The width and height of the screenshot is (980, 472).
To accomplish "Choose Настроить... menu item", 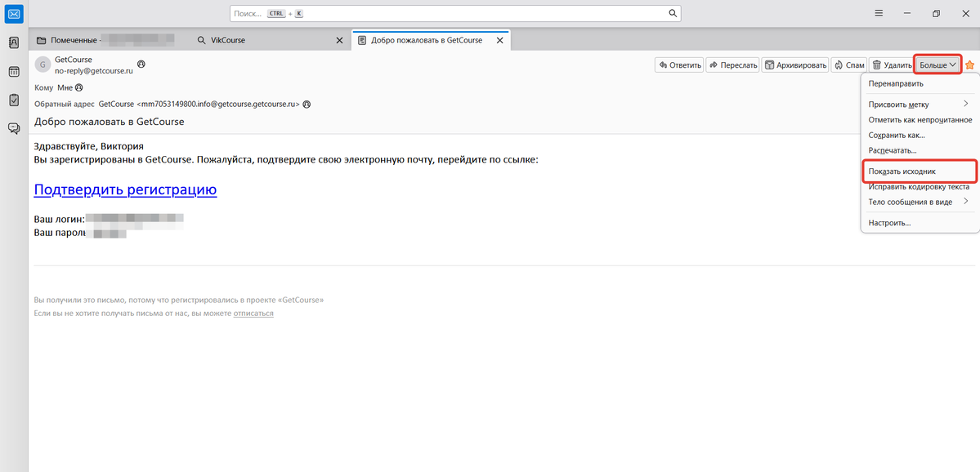I will coord(920,223).
